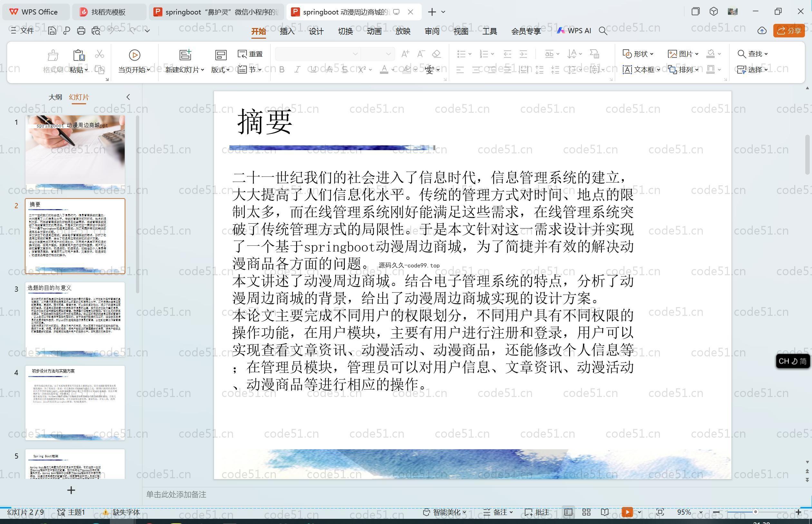This screenshot has height=524, width=812.
Task: Expand the Paste (粘贴) dropdown
Action: click(79, 70)
